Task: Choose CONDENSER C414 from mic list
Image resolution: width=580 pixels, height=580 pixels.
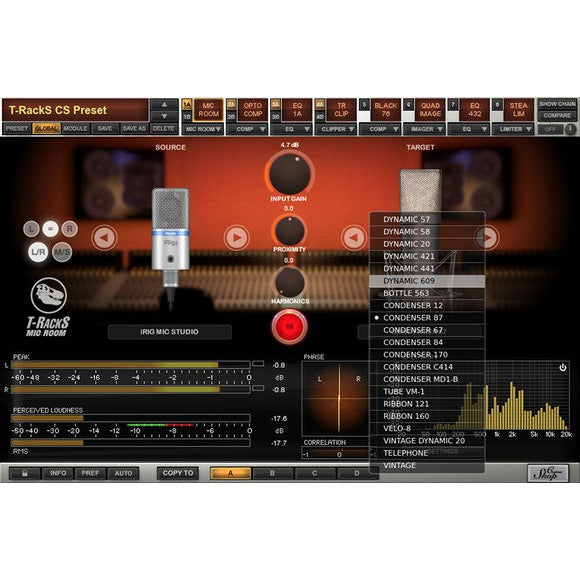Action: 427,367
